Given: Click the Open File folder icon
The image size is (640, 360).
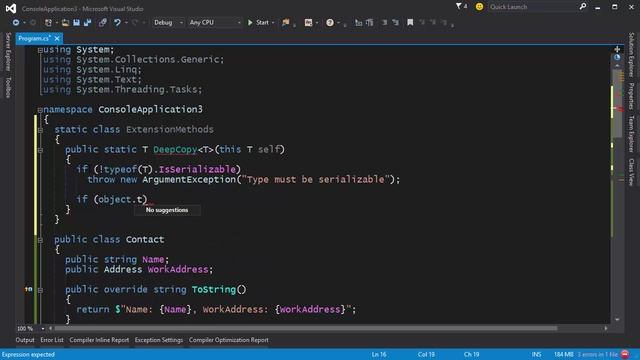Looking at the screenshot, I should pos(65,22).
